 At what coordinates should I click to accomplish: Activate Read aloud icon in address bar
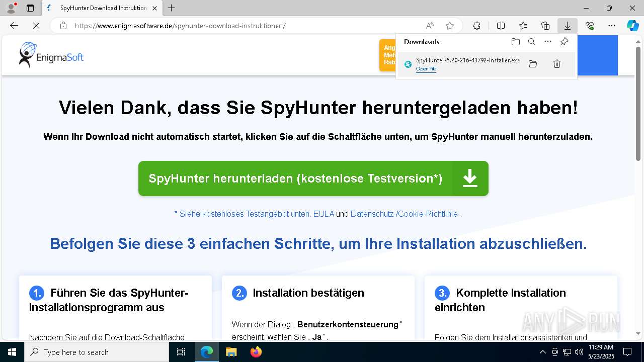(430, 26)
